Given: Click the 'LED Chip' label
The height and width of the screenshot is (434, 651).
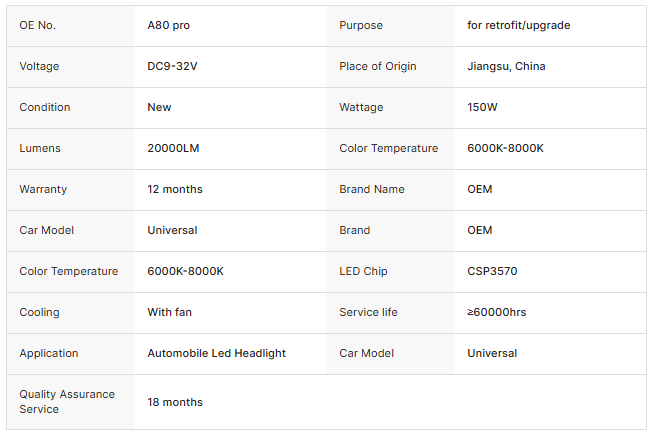Looking at the screenshot, I should (363, 271).
